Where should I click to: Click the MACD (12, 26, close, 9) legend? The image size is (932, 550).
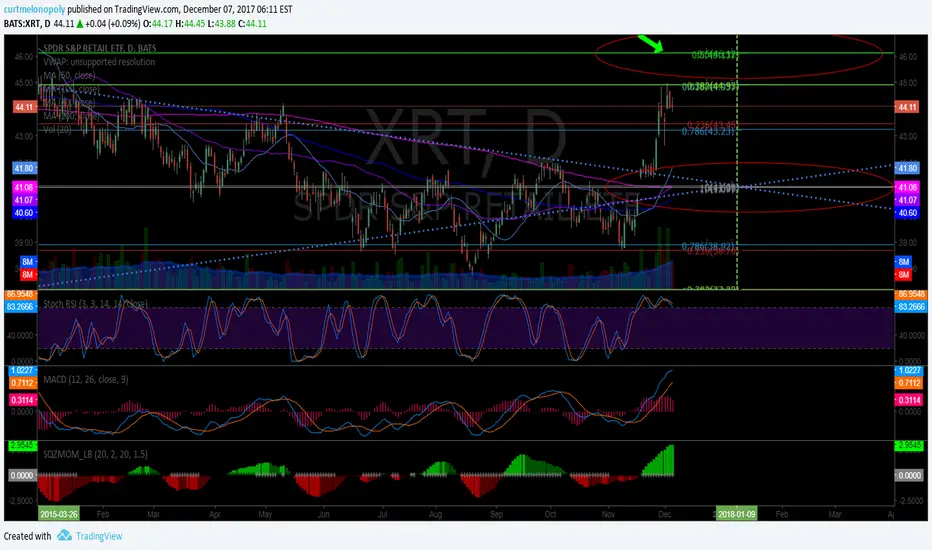point(86,379)
